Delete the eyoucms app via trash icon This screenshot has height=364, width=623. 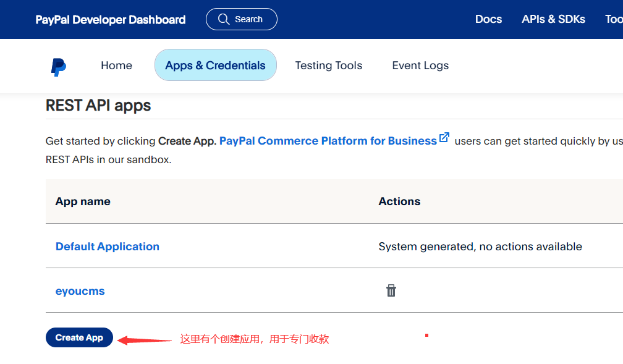tap(391, 290)
